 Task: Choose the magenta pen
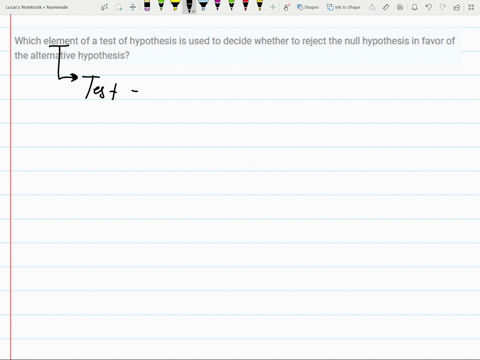click(x=217, y=6)
